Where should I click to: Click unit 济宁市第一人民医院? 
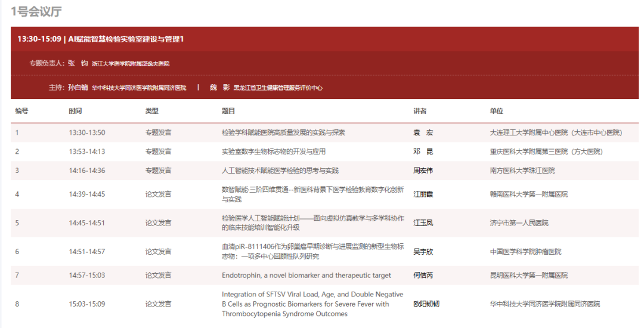519,223
